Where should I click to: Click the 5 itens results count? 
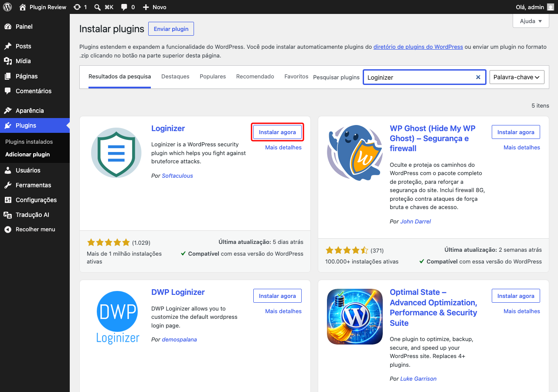540,105
